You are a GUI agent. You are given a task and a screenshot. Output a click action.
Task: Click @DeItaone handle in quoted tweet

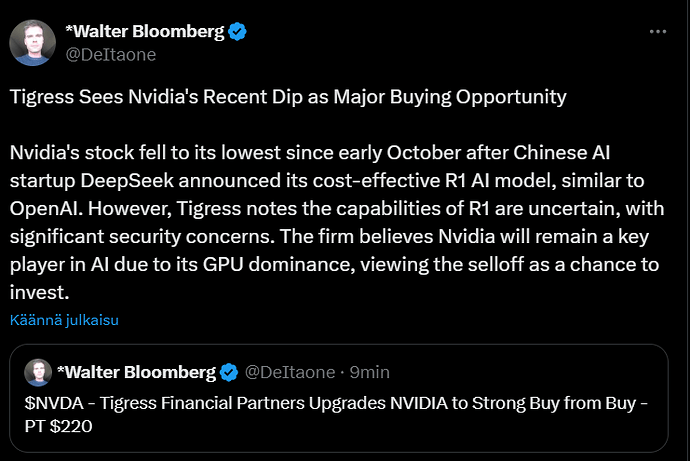(290, 373)
